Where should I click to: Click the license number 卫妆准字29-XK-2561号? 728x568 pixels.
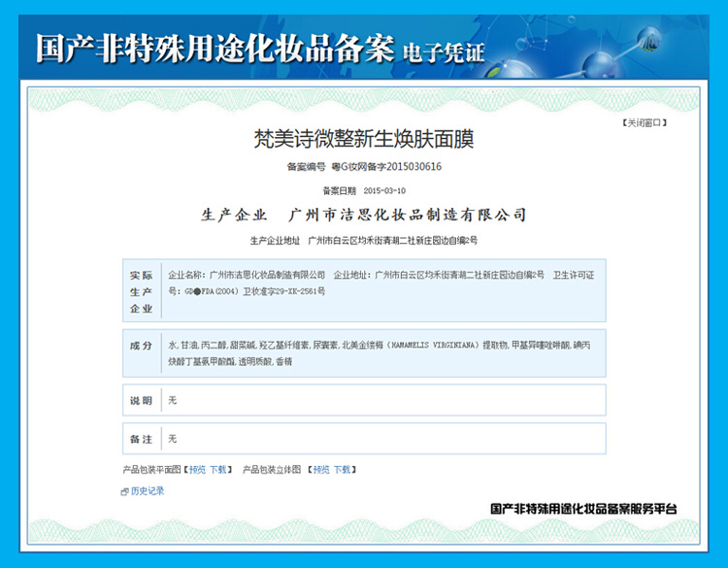(x=283, y=291)
